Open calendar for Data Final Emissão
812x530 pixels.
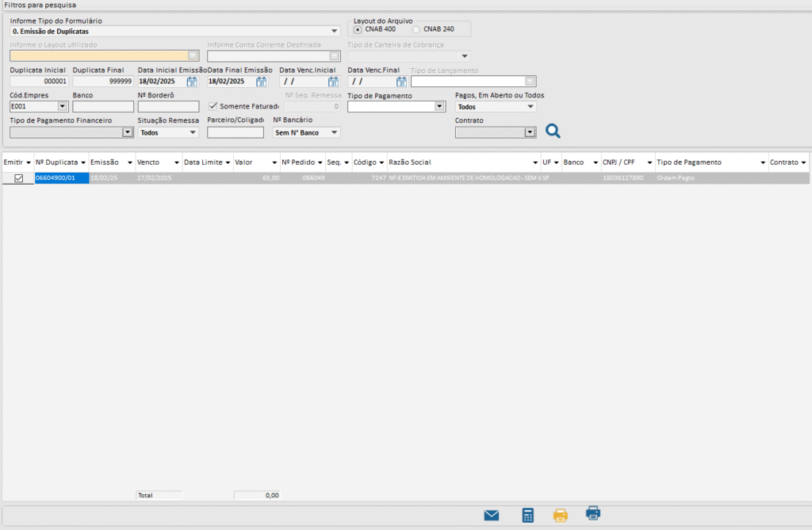click(x=262, y=82)
